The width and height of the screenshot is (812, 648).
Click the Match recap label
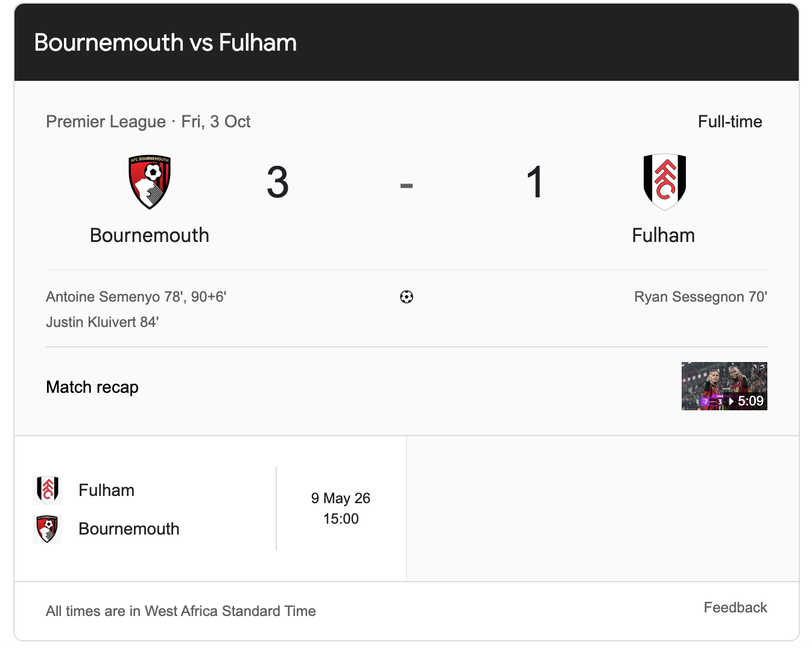[x=92, y=387]
